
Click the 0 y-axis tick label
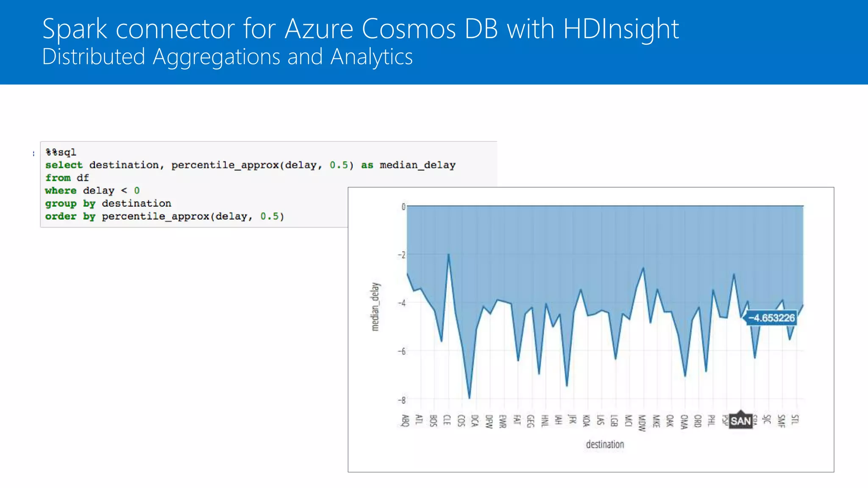403,207
